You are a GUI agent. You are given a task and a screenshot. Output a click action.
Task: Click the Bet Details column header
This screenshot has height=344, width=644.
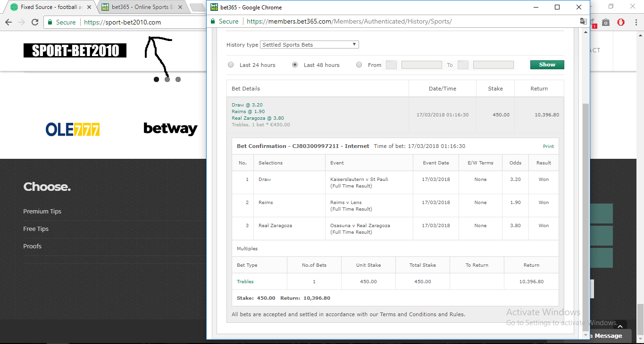point(246,89)
